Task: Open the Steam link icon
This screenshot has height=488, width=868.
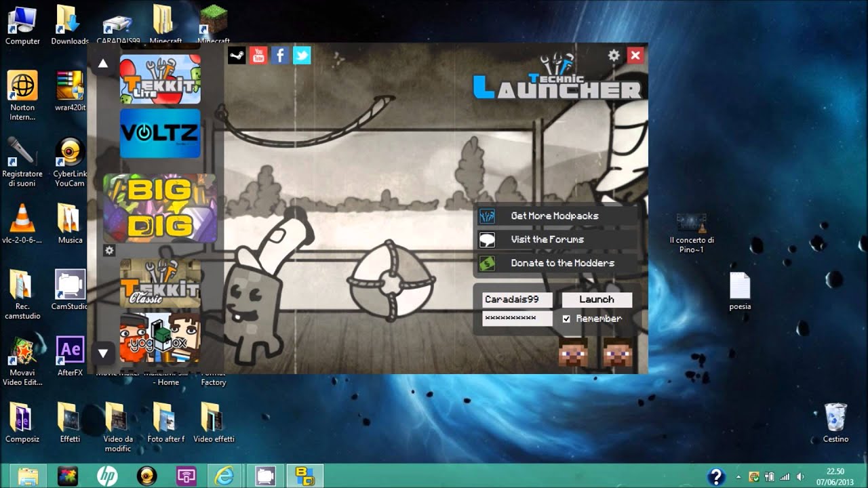Action: [x=237, y=56]
